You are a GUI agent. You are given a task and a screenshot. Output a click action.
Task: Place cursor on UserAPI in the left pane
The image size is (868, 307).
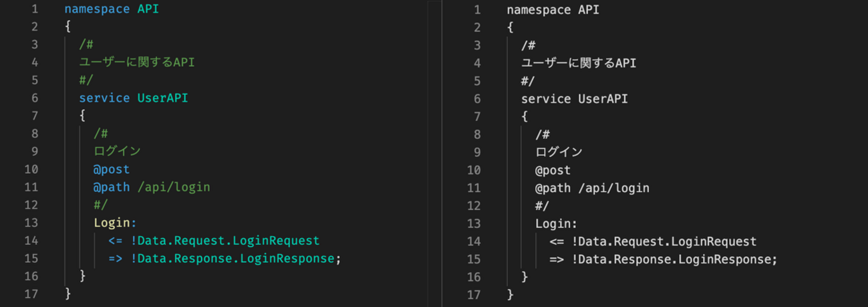[162, 98]
